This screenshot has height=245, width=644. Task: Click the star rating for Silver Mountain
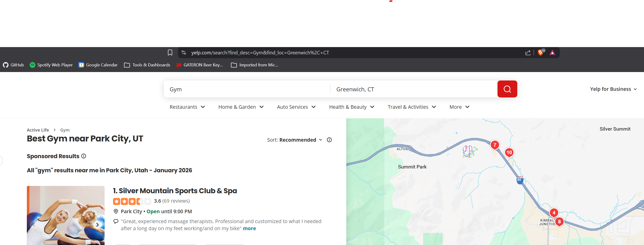pyautogui.click(x=132, y=201)
